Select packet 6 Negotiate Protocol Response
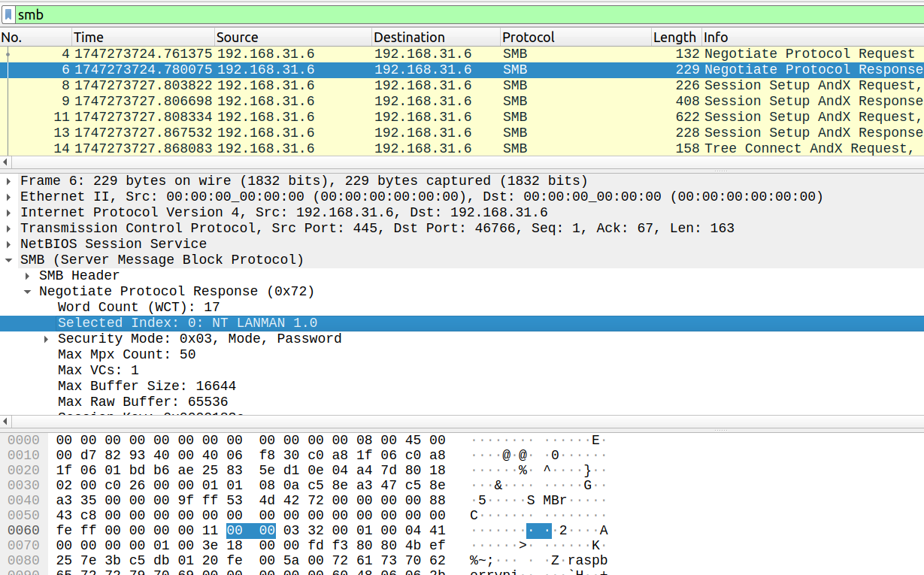 coord(462,69)
